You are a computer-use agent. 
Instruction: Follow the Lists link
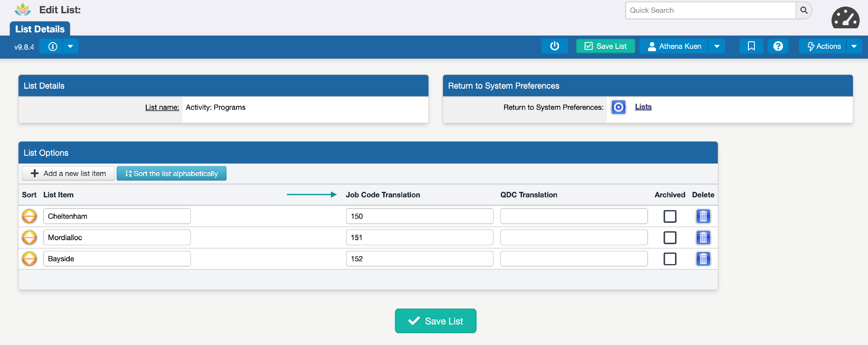click(x=643, y=107)
